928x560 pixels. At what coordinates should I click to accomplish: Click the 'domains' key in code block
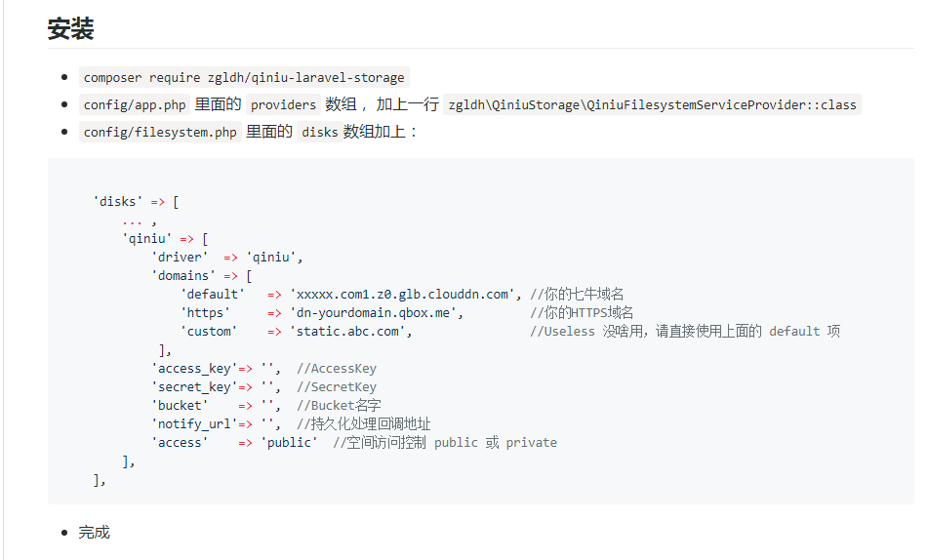(x=184, y=275)
